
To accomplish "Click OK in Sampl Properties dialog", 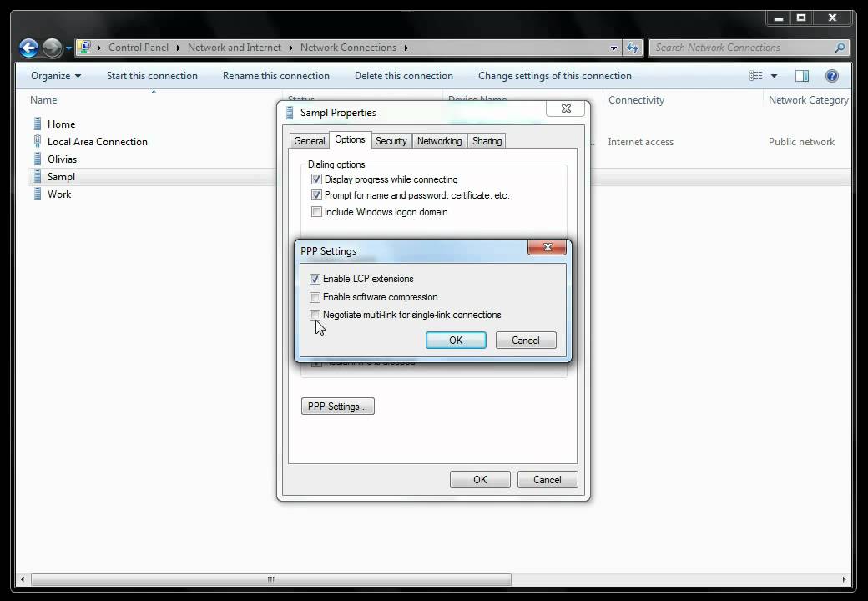I will coord(480,480).
